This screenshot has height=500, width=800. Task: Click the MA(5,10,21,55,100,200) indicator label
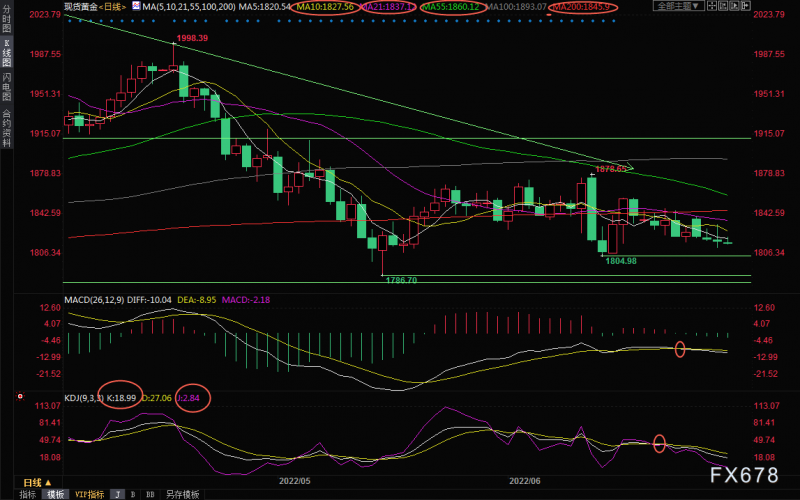(x=189, y=7)
